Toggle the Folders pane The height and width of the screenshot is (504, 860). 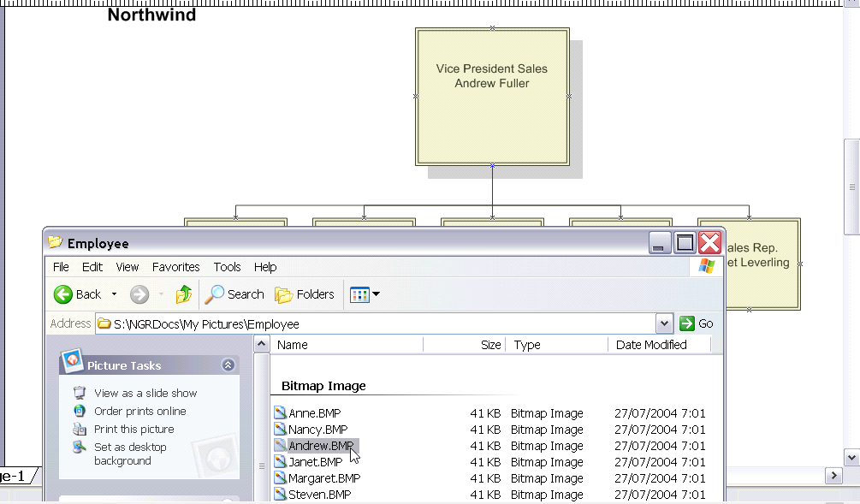point(305,294)
